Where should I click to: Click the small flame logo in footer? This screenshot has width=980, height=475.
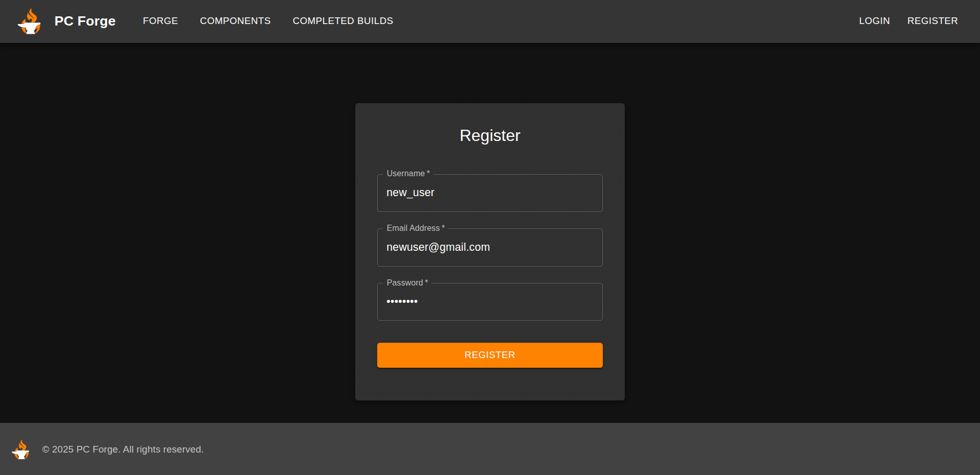[x=21, y=449]
